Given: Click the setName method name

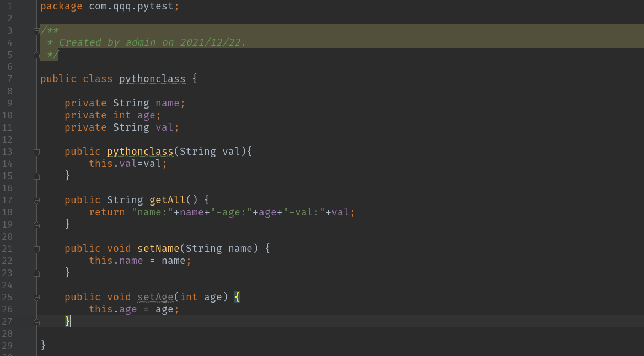Looking at the screenshot, I should (158, 249).
